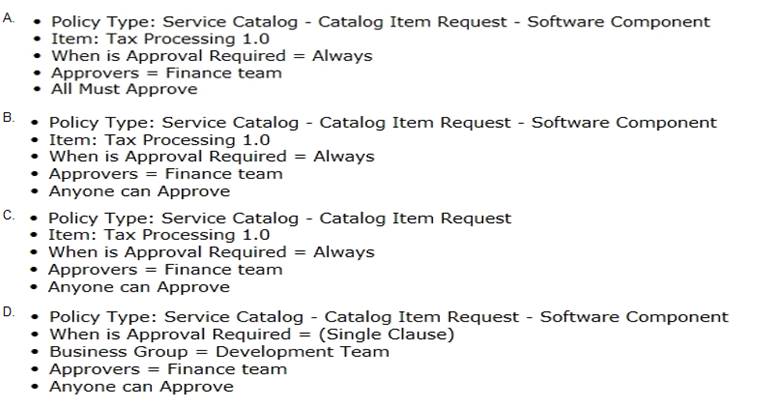780x409 pixels.
Task: Click the Policy Type line in option D
Action: click(389, 317)
